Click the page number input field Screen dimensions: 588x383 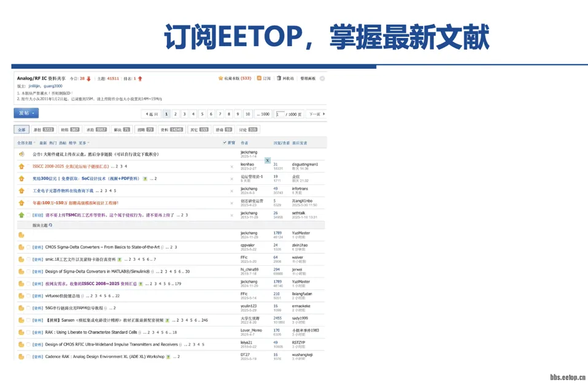click(280, 114)
